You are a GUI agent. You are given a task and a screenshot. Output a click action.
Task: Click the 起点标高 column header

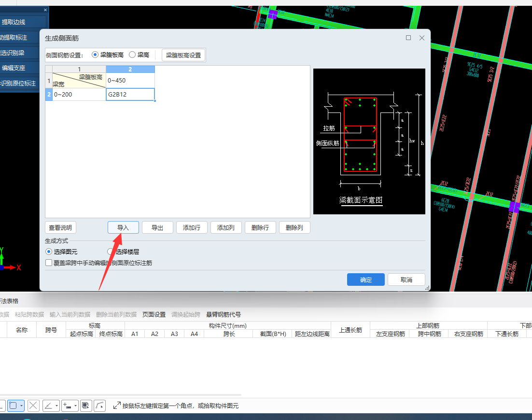81,334
